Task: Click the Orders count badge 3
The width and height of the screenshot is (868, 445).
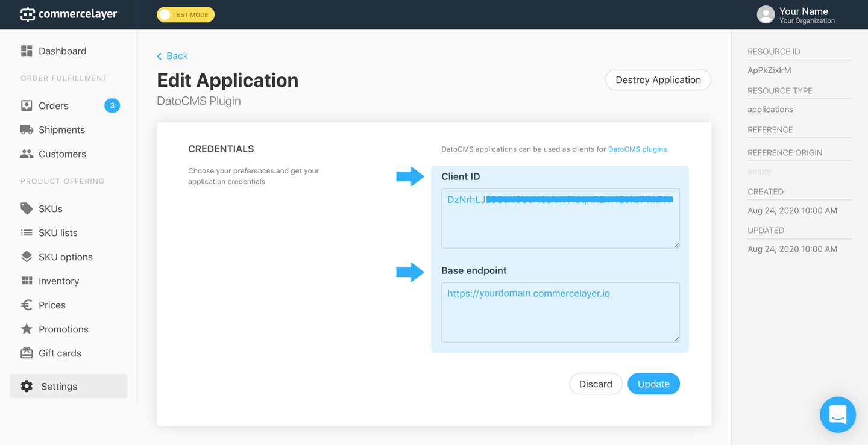Action: (112, 105)
